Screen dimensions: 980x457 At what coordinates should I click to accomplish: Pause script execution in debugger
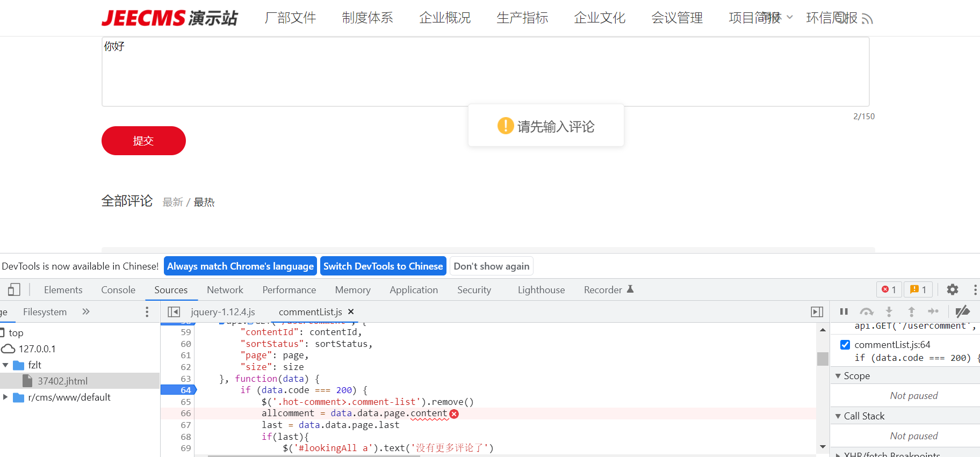pos(844,311)
